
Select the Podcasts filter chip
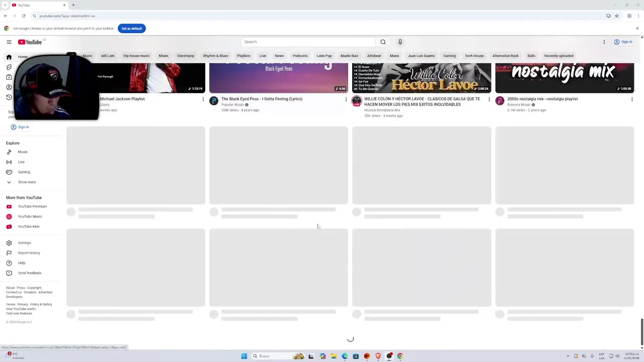tap(300, 56)
